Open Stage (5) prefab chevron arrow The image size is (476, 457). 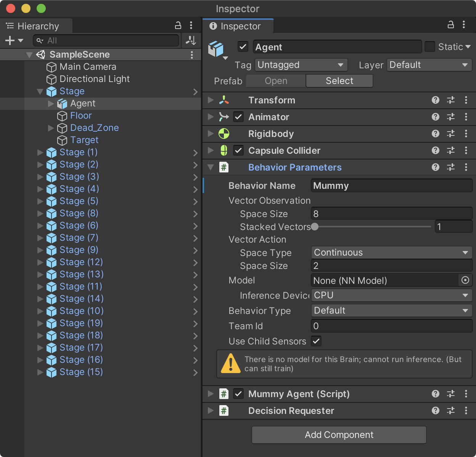195,201
